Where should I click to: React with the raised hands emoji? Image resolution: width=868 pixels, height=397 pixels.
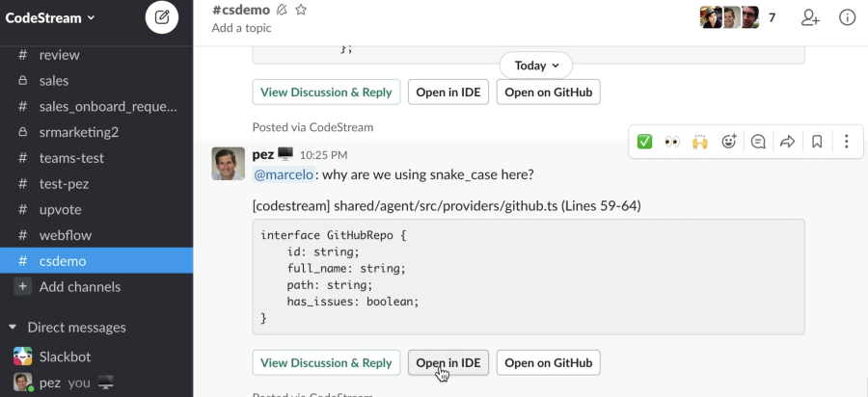(x=701, y=142)
